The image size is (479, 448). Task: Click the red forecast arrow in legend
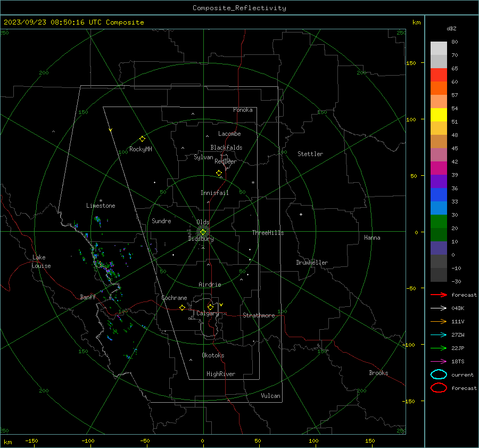[x=439, y=295]
